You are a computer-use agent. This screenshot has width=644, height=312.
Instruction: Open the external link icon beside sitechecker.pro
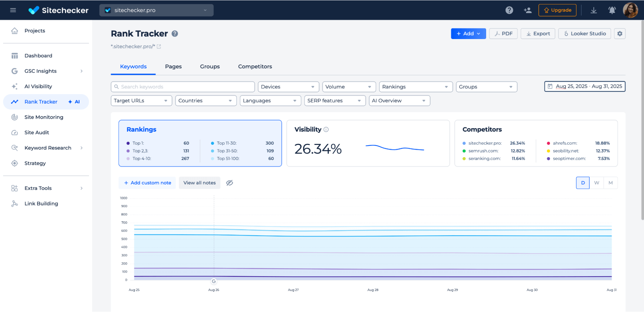(x=159, y=46)
